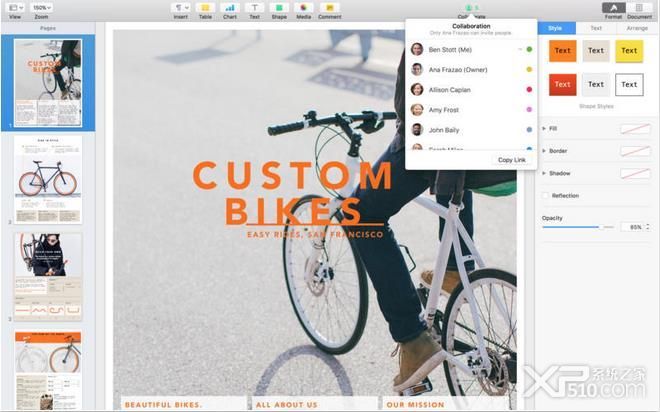The image size is (660, 412).
Task: Click the CUSTOM BIKES title text
Action: click(292, 193)
